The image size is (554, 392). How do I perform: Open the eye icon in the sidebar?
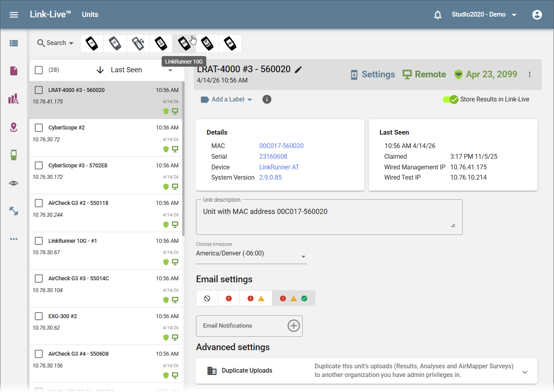click(14, 183)
